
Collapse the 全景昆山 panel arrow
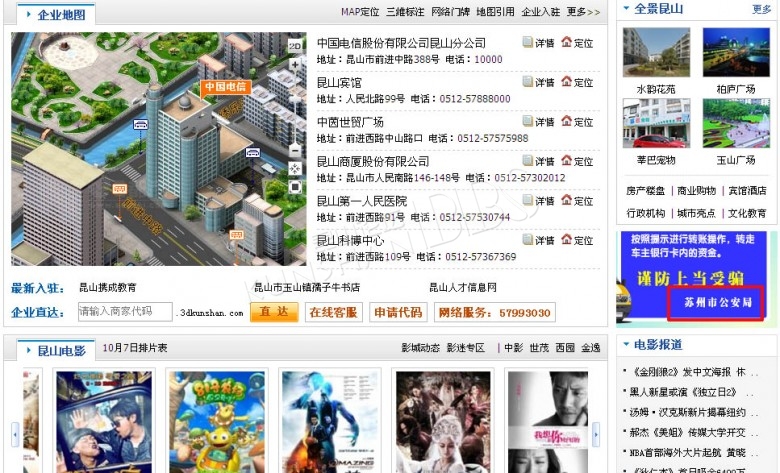click(x=626, y=8)
